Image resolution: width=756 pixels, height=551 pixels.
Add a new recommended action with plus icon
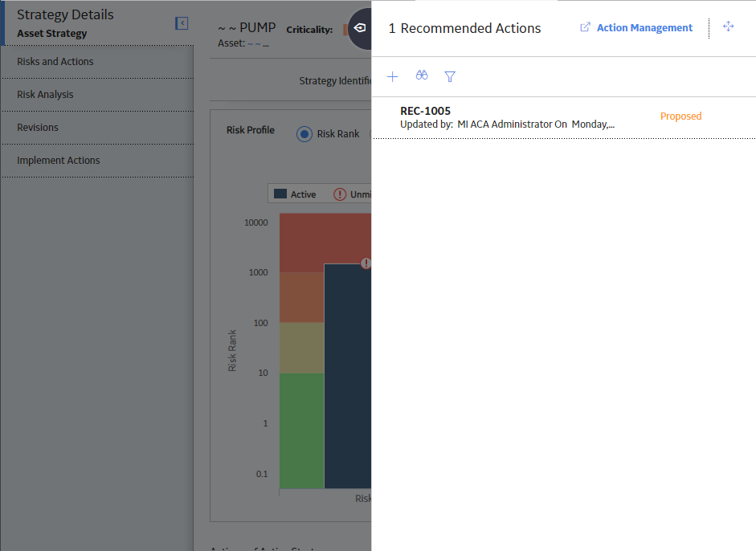point(393,76)
